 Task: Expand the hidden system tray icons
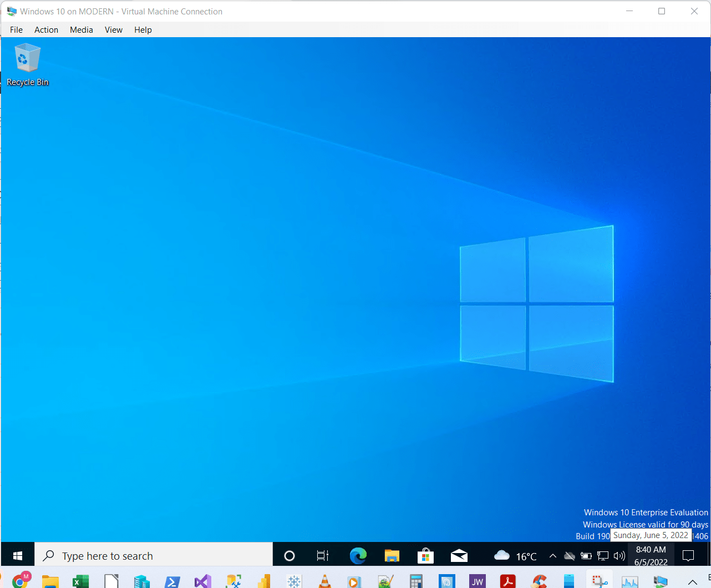point(553,555)
